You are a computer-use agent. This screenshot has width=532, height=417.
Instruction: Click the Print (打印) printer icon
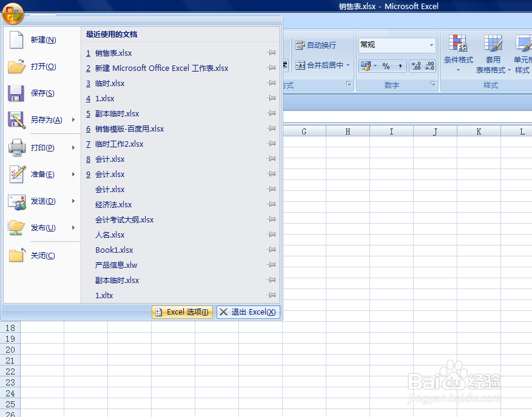point(16,147)
